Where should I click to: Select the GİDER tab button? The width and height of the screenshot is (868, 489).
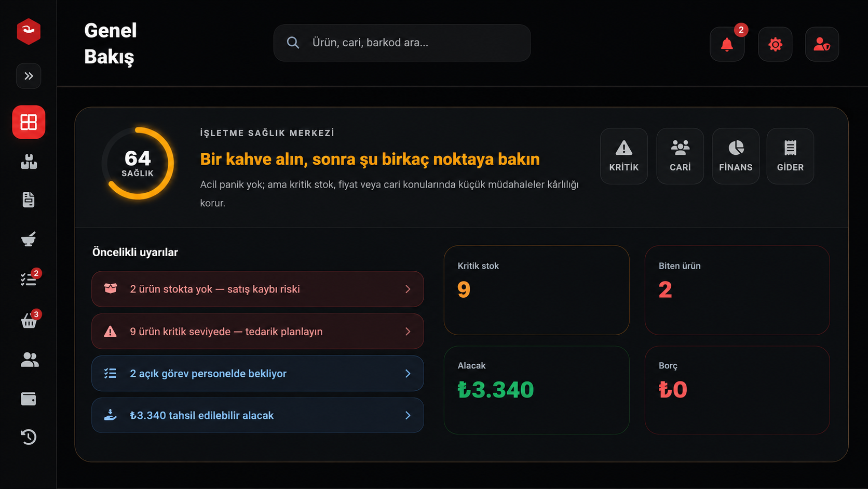point(790,156)
